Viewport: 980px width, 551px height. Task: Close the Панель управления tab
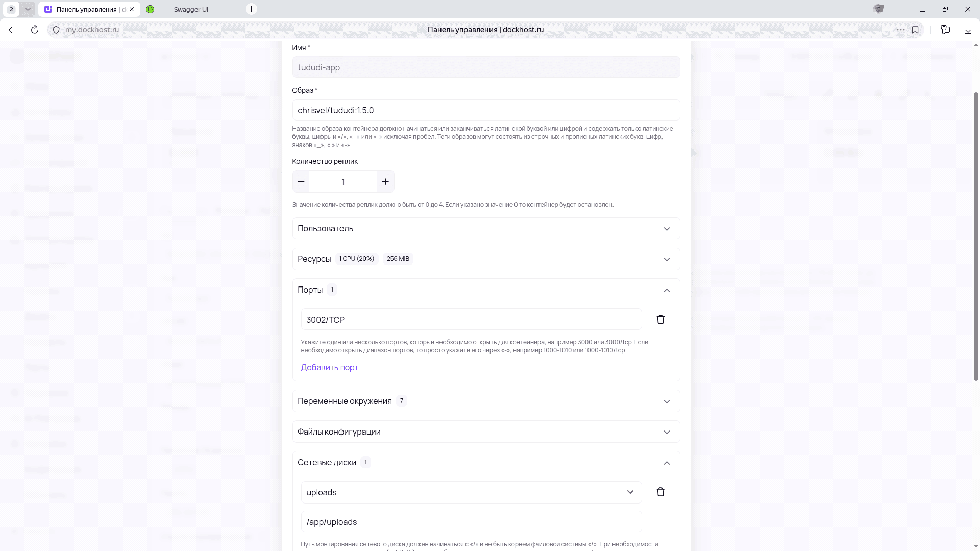tap(132, 9)
